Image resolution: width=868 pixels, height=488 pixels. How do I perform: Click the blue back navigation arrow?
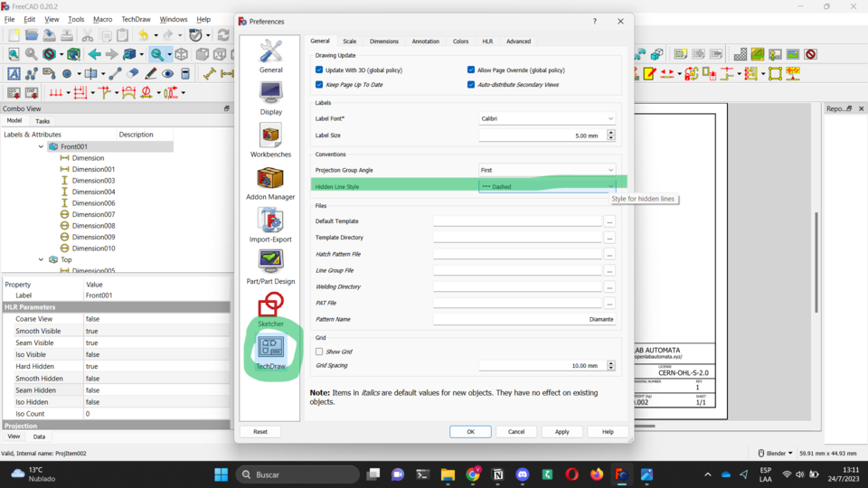coord(95,54)
